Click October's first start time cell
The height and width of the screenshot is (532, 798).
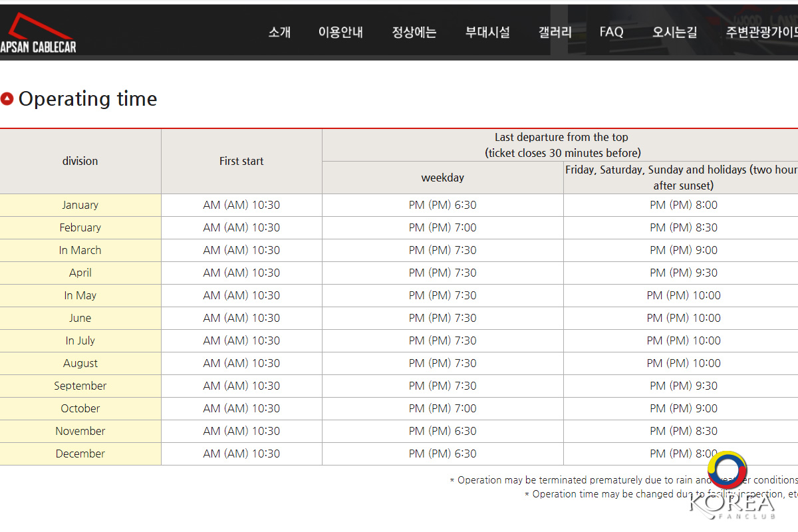(241, 408)
